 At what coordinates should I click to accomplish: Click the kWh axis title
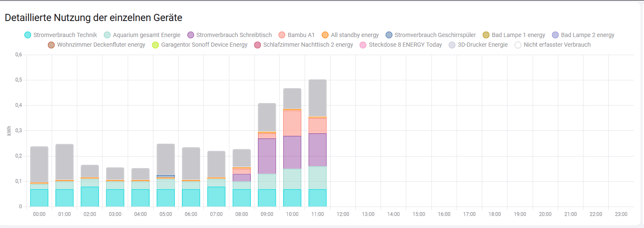point(9,130)
